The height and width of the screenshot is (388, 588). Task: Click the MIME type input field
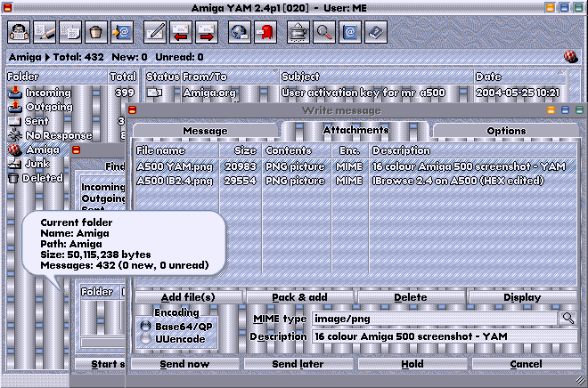click(435, 319)
